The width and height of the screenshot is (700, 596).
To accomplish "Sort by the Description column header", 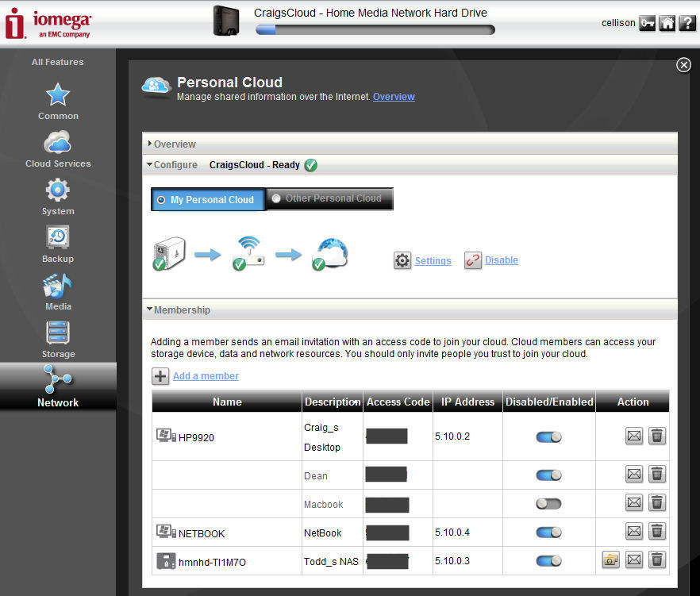I will [x=333, y=402].
